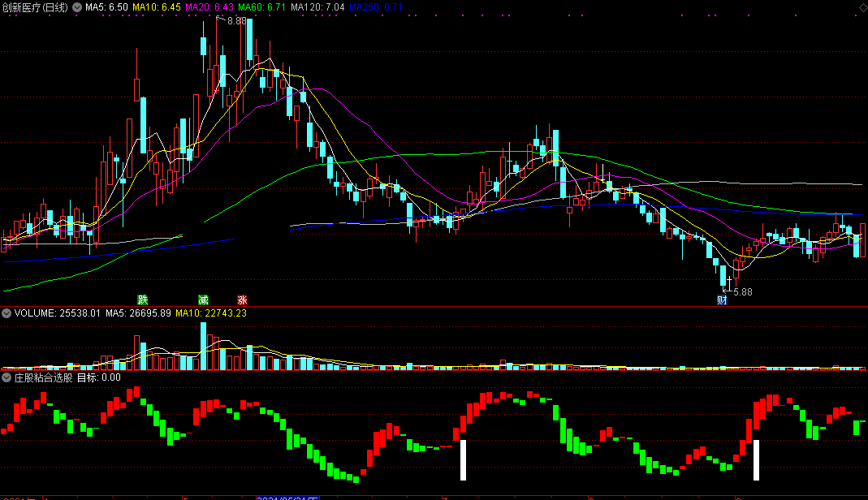Click the diamond icon at top right corner

coord(862,7)
